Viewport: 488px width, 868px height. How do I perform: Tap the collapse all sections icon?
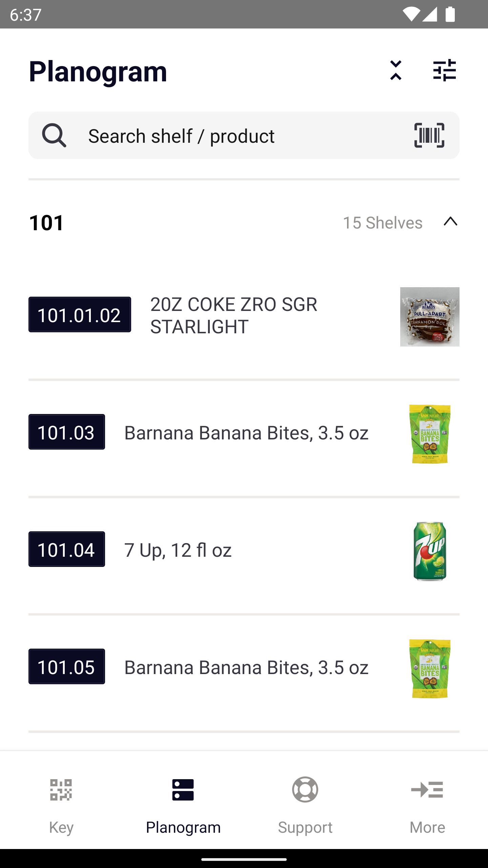(395, 71)
